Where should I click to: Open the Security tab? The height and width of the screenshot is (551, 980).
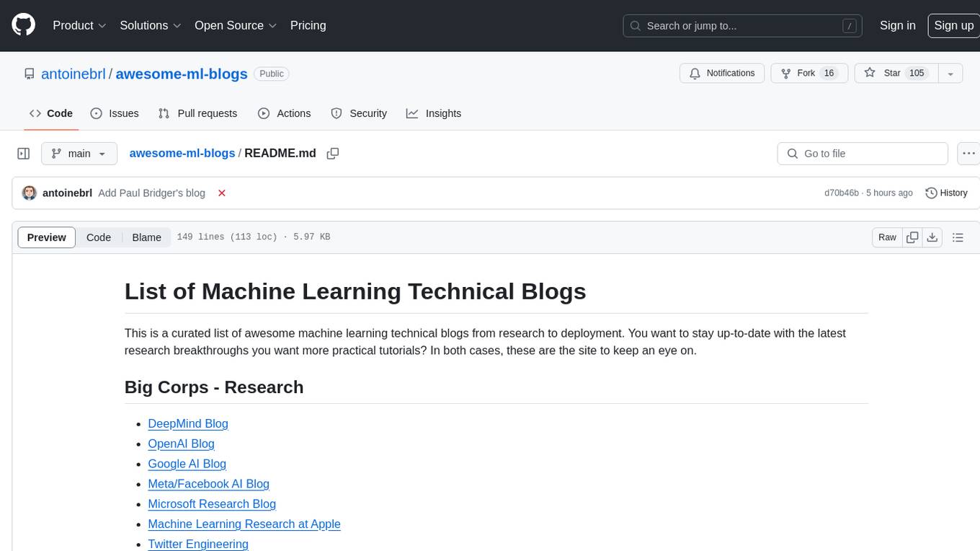point(359,113)
